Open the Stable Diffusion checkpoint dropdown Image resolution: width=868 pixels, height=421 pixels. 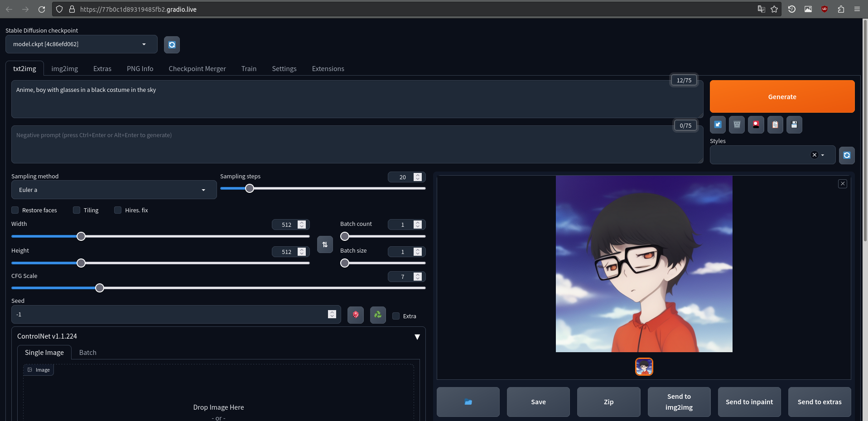point(82,44)
